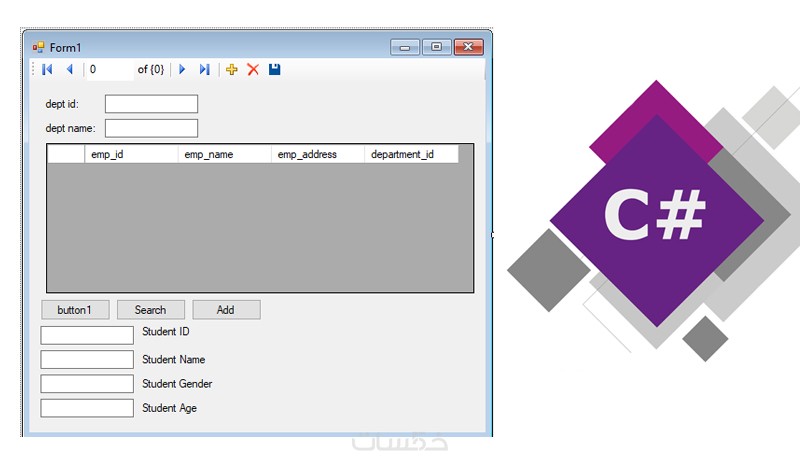Sort by emp_name column header

224,154
